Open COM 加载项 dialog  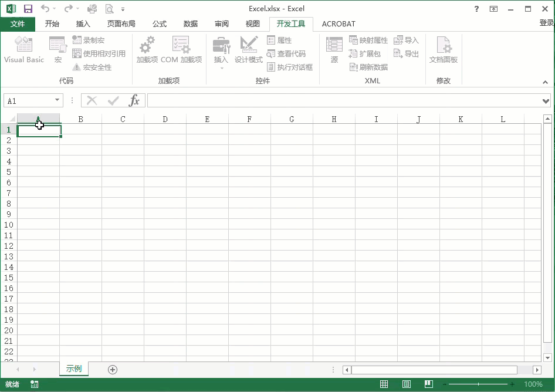pyautogui.click(x=181, y=49)
